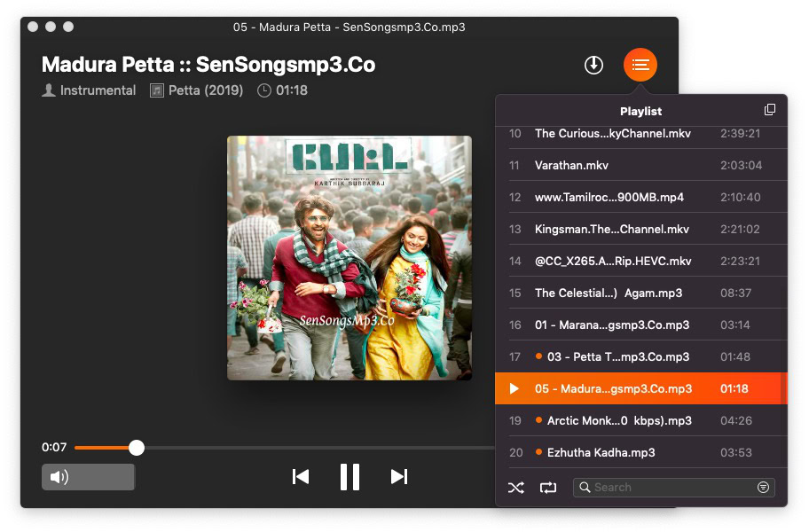Toggle the orange playlist button
The height and width of the screenshot is (532, 809).
pyautogui.click(x=640, y=65)
